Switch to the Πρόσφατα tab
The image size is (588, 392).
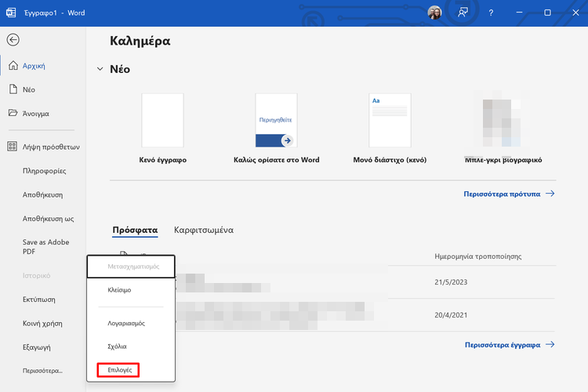135,230
